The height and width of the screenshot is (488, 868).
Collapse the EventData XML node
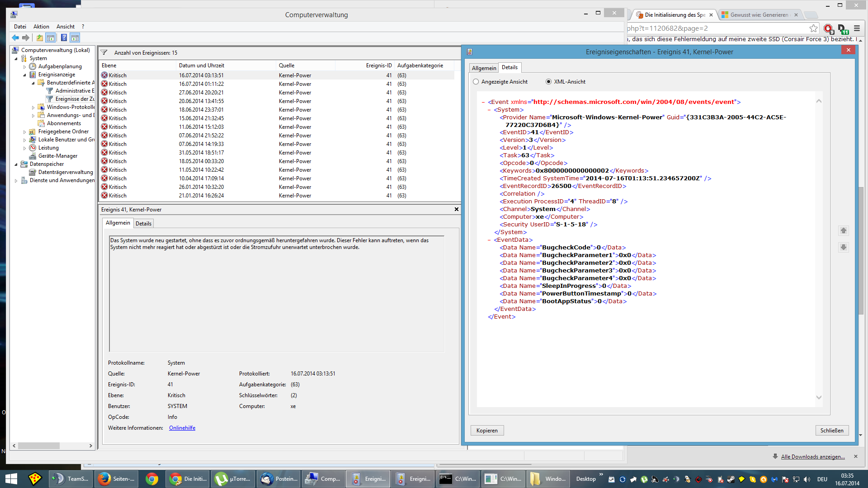pos(489,240)
